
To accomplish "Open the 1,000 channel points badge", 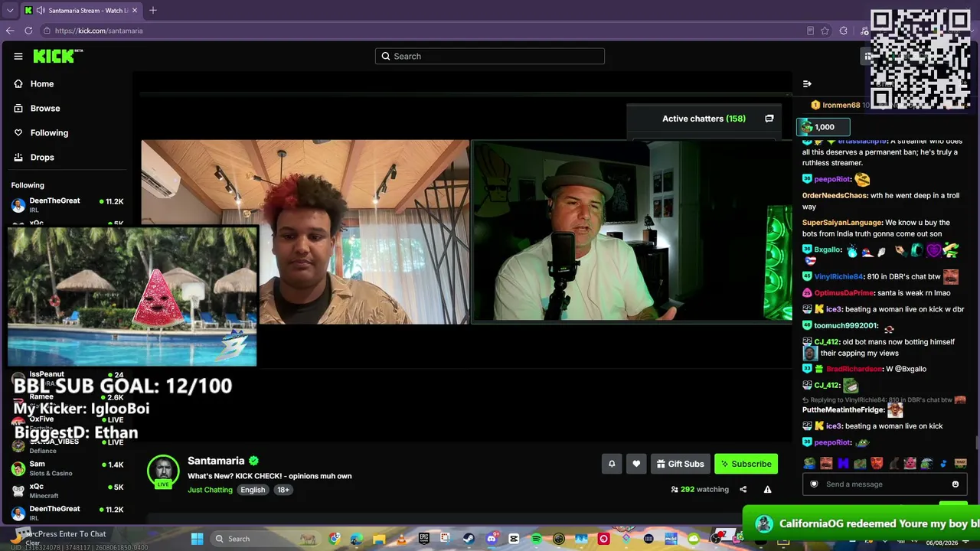I will (823, 127).
